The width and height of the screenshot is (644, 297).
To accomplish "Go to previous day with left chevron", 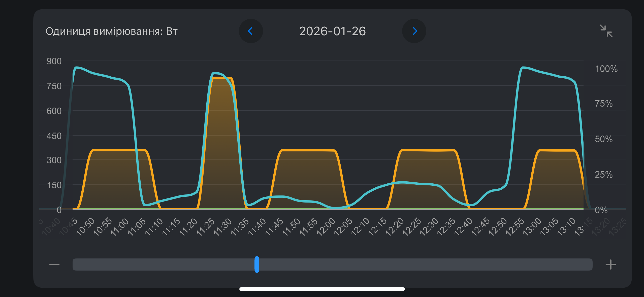I will (x=250, y=31).
